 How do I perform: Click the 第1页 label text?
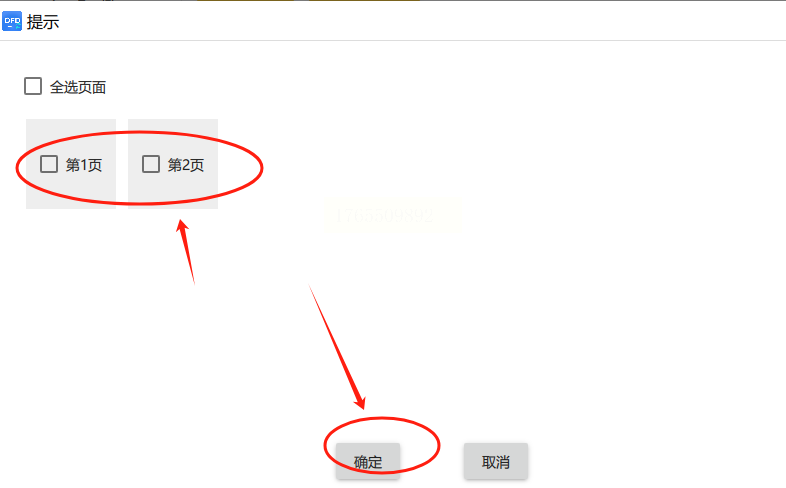[84, 165]
